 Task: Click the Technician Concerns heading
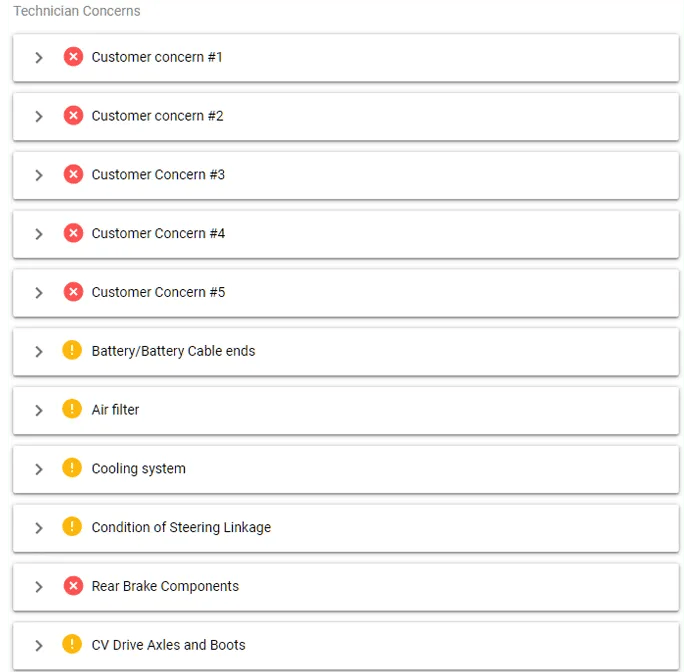(x=77, y=11)
